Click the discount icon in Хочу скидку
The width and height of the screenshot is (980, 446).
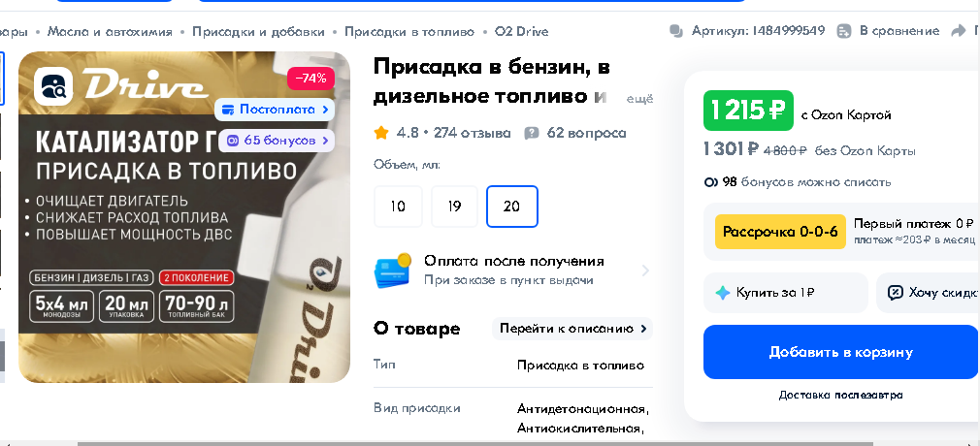click(896, 293)
